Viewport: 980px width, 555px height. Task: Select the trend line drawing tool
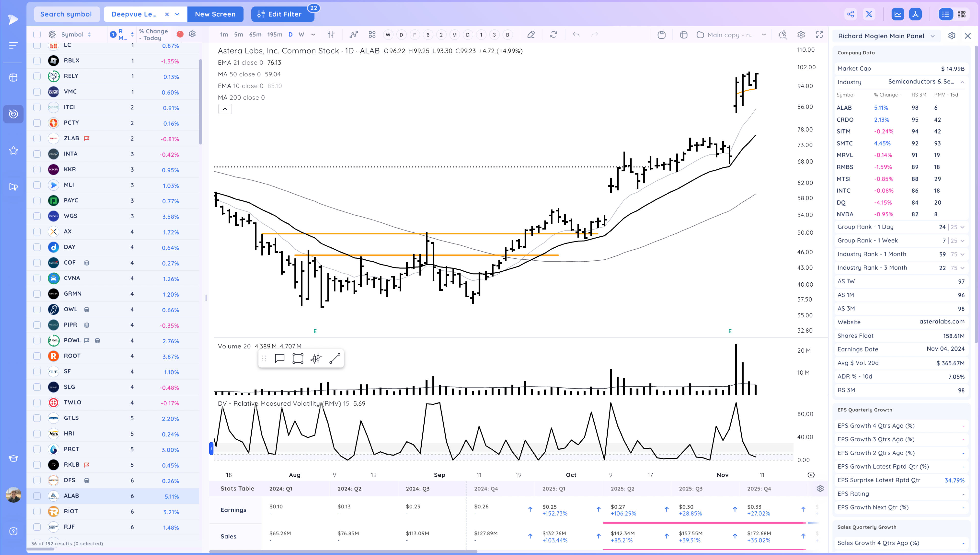[334, 358]
